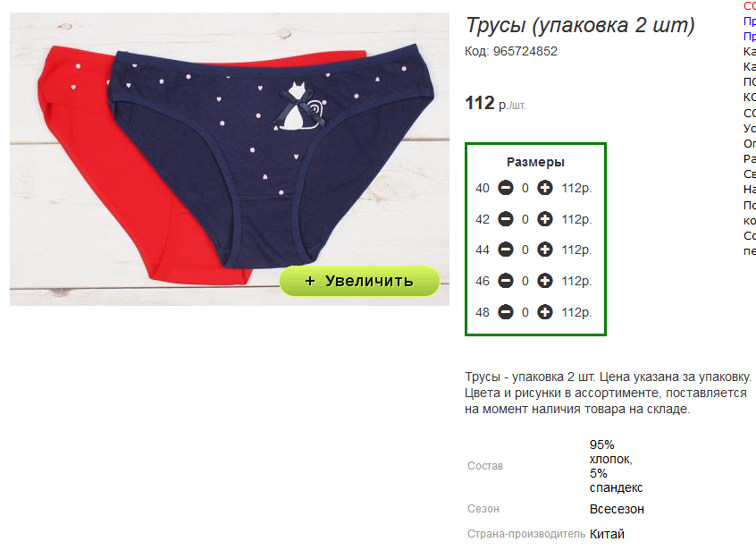Select the quantity value for size 40
756x559 pixels.
525,188
